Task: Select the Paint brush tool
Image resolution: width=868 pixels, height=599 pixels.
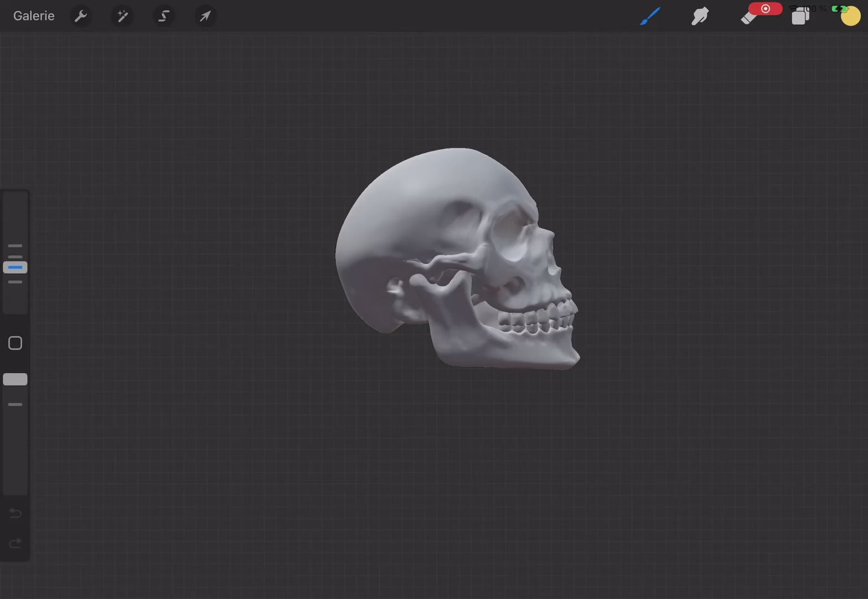Action: tap(650, 16)
